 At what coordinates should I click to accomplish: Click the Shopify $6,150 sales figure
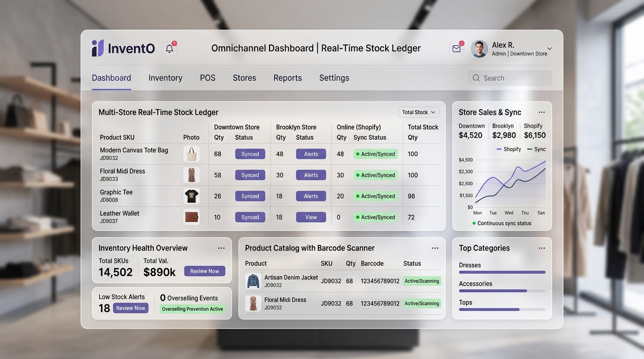[534, 135]
